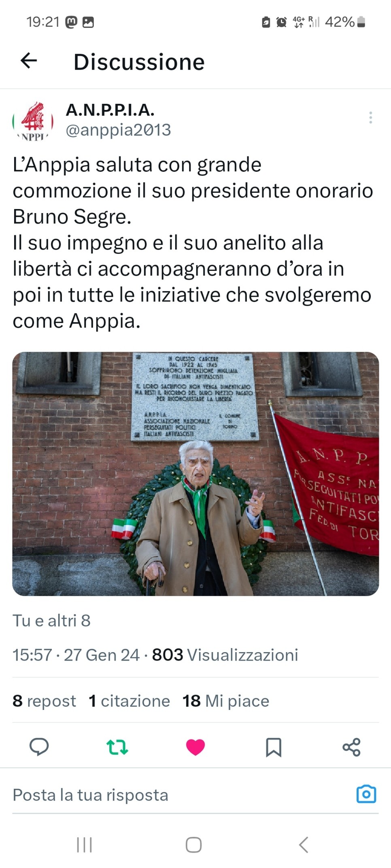Tap the back arrow icon
The image size is (391, 868).
[29, 61]
